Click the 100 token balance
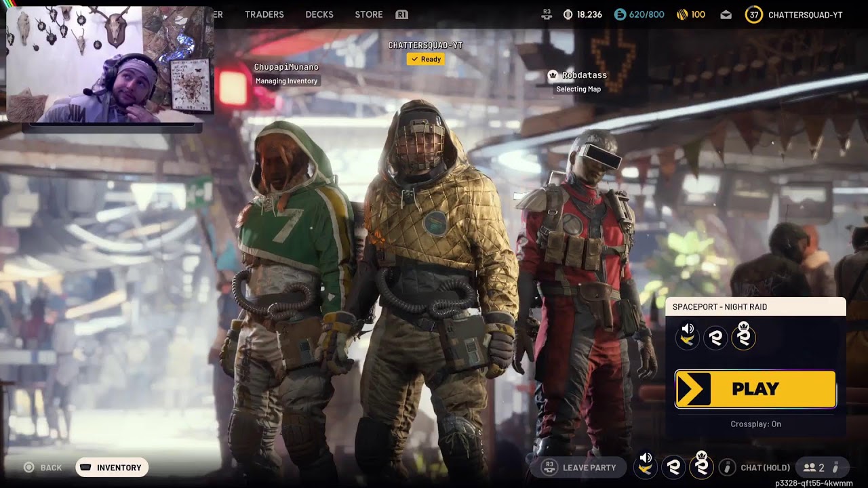Viewport: 868px width, 488px height. click(698, 14)
